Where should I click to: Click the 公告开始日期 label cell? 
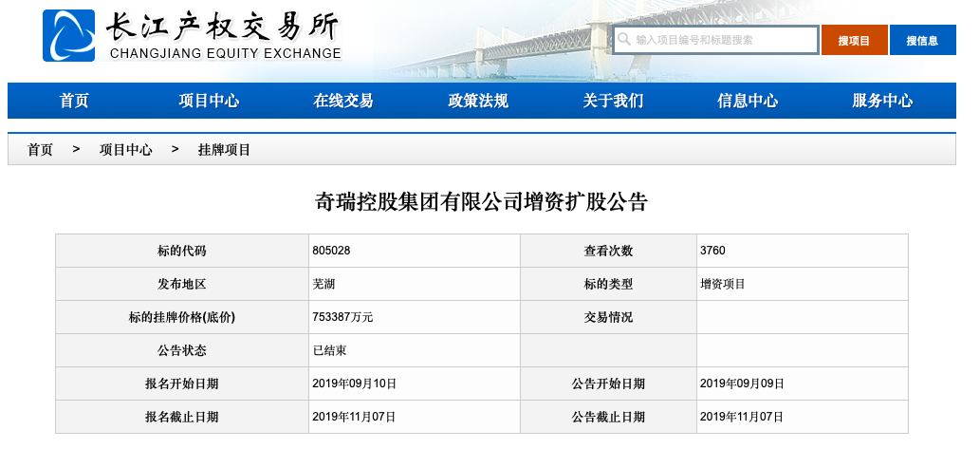[609, 384]
